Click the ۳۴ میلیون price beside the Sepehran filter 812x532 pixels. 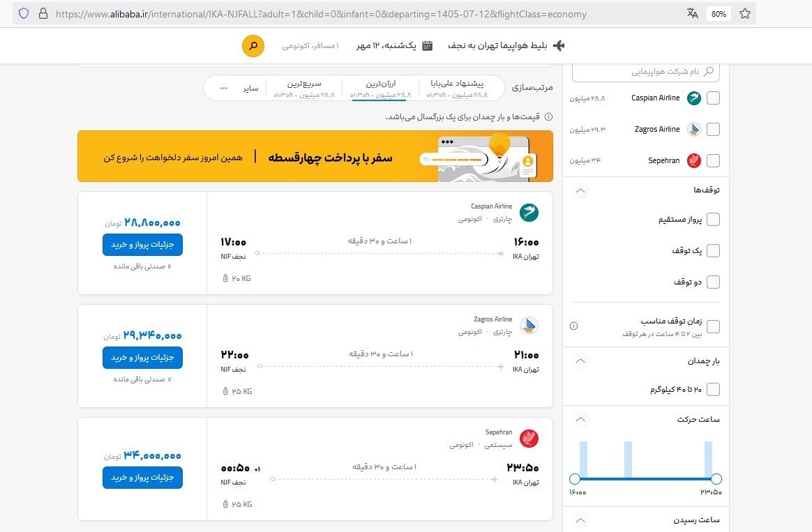click(x=585, y=160)
